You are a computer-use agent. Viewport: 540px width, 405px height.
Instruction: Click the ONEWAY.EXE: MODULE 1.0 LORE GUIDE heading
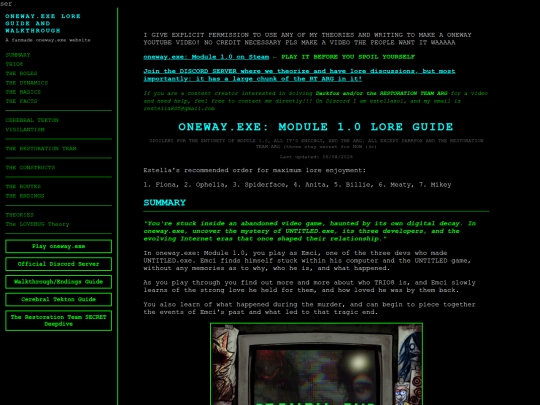[x=316, y=127]
